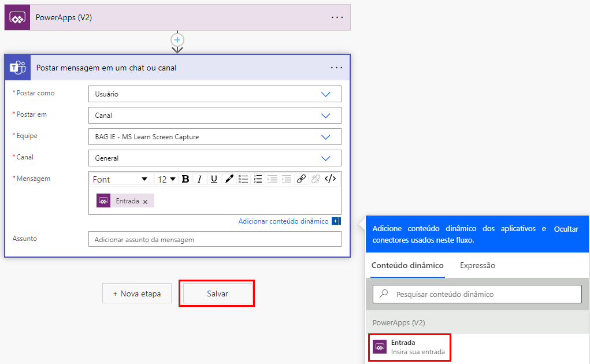The width and height of the screenshot is (590, 364).
Task: Insert a bulleted list in message
Action: click(244, 179)
